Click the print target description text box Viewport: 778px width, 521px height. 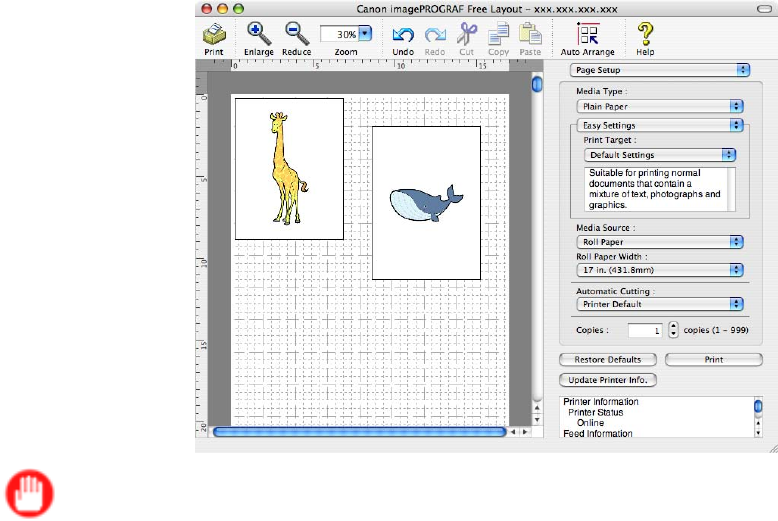(660, 189)
